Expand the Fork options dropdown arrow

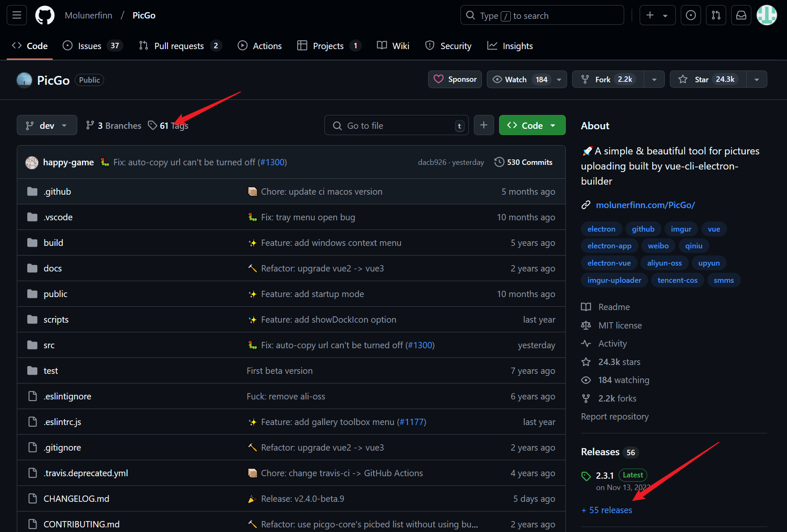point(654,79)
